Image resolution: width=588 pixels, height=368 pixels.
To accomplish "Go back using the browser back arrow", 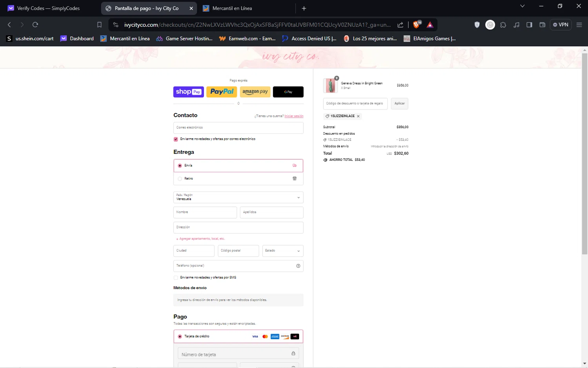I will click(x=9, y=25).
